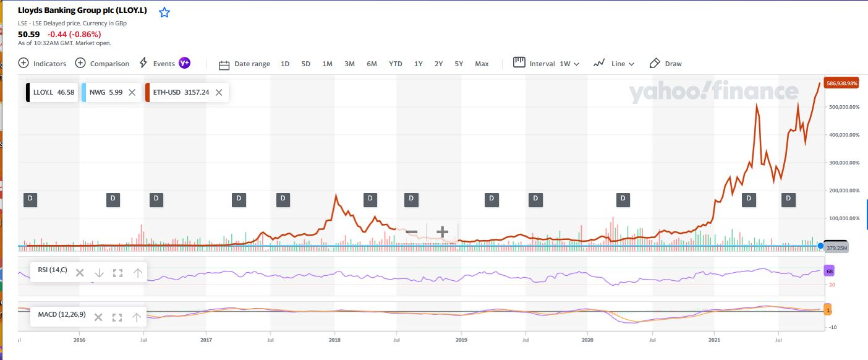The height and width of the screenshot is (360, 868).
Task: Select the Max time range
Action: pyautogui.click(x=482, y=64)
